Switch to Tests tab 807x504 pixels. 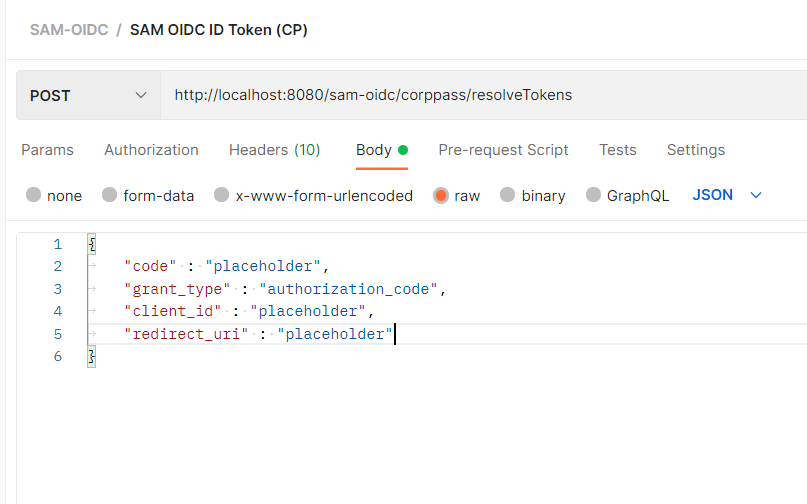pos(618,150)
